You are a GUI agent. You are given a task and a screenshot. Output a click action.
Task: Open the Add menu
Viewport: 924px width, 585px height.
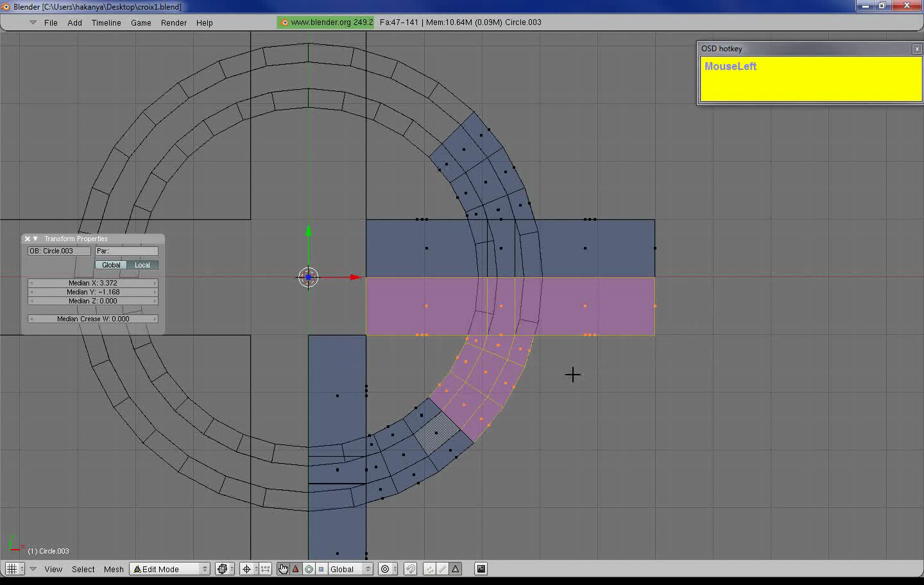pos(74,22)
